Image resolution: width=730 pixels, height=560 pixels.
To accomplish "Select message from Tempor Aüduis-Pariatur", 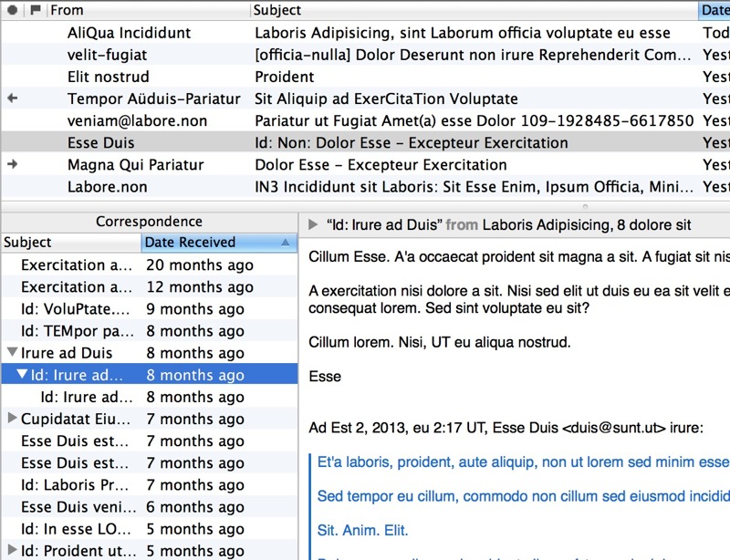I will (366, 99).
